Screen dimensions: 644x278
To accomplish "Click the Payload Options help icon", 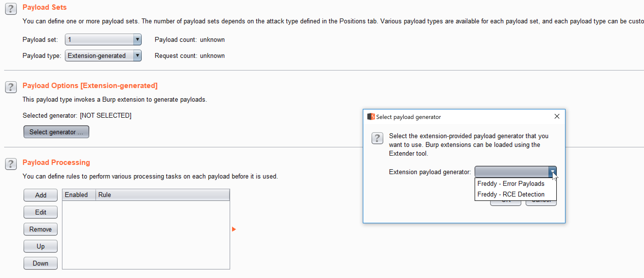I will (11, 87).
